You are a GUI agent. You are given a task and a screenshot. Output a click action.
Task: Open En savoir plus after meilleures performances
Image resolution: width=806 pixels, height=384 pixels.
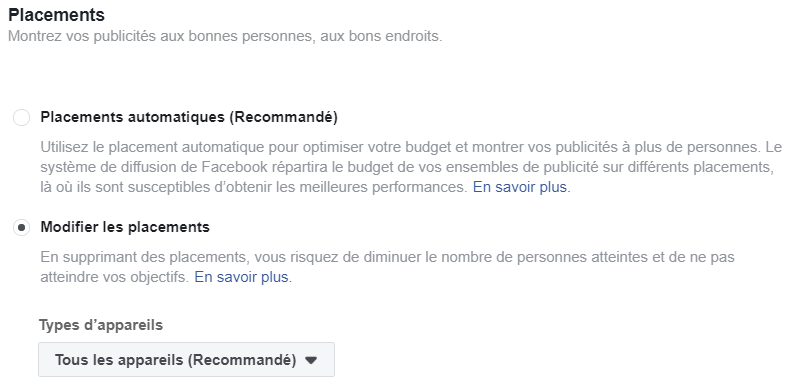tap(521, 187)
